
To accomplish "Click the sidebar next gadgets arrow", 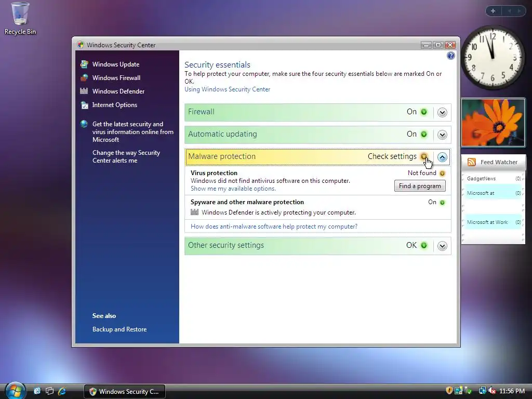I will (x=519, y=11).
